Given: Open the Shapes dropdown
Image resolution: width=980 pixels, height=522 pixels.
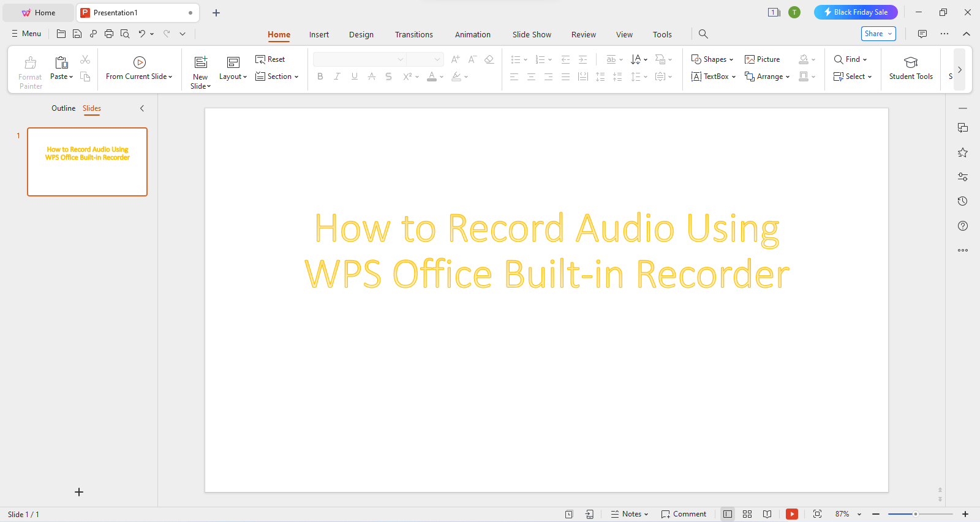Looking at the screenshot, I should [x=712, y=59].
